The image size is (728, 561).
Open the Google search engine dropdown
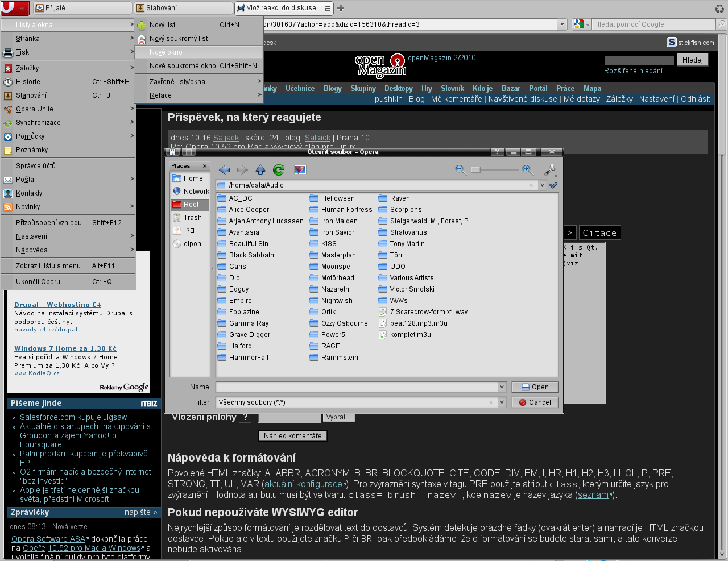tap(581, 24)
